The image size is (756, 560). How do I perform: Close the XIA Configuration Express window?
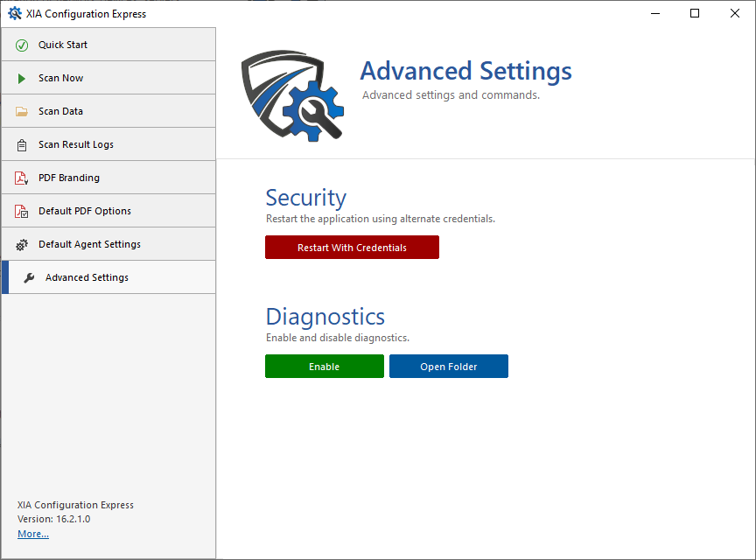tap(735, 13)
